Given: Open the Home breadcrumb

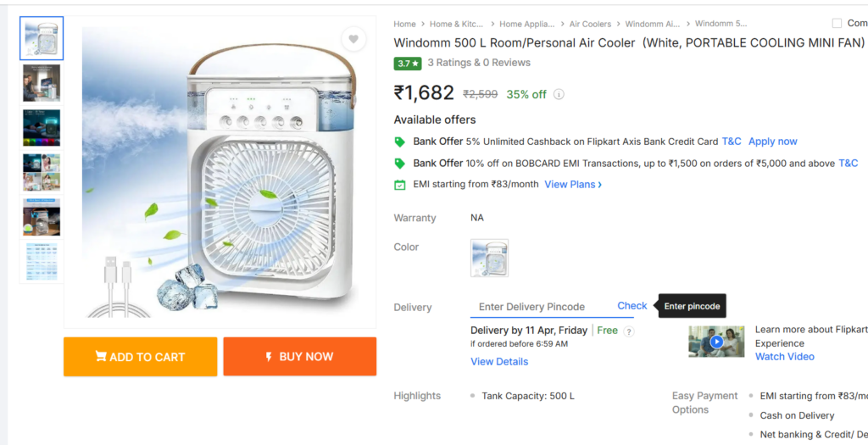Looking at the screenshot, I should [404, 24].
